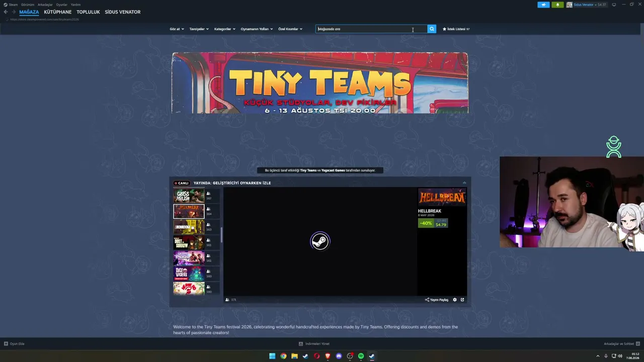644x362 pixels.
Task: Click inside the Mağazada ara search field
Action: click(x=371, y=29)
